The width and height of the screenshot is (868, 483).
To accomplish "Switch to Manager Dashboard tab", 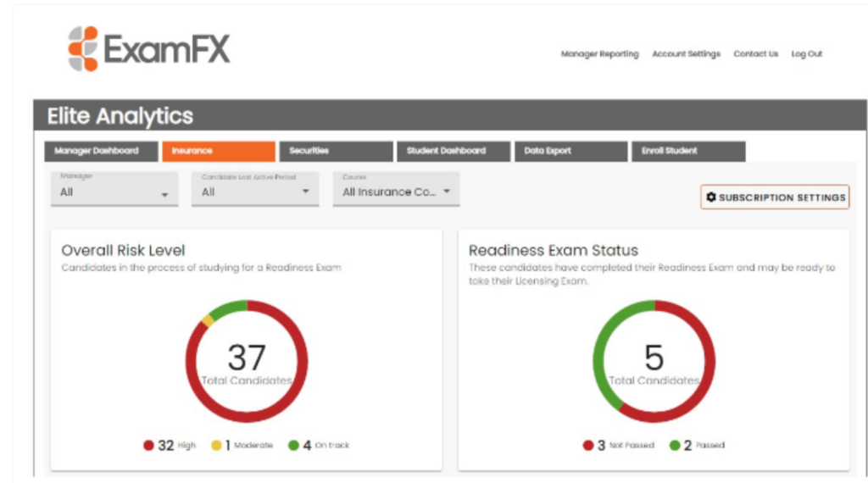I will click(102, 151).
